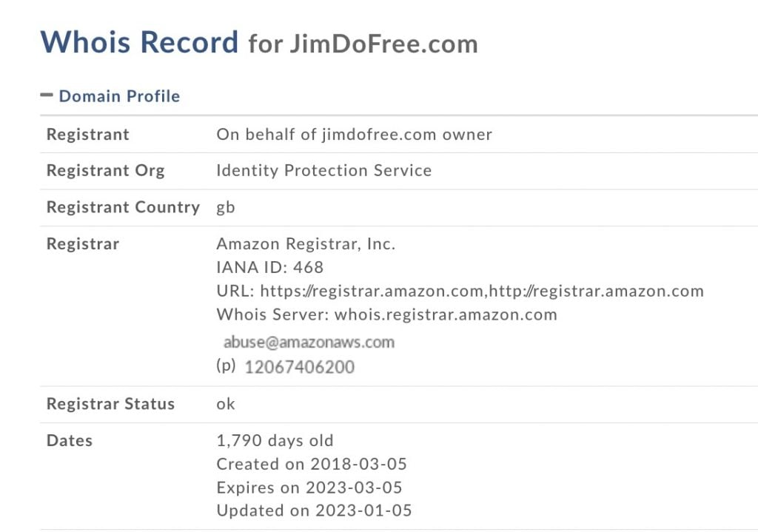Click the Identity Protection Service value
This screenshot has width=758, height=532.
[323, 171]
